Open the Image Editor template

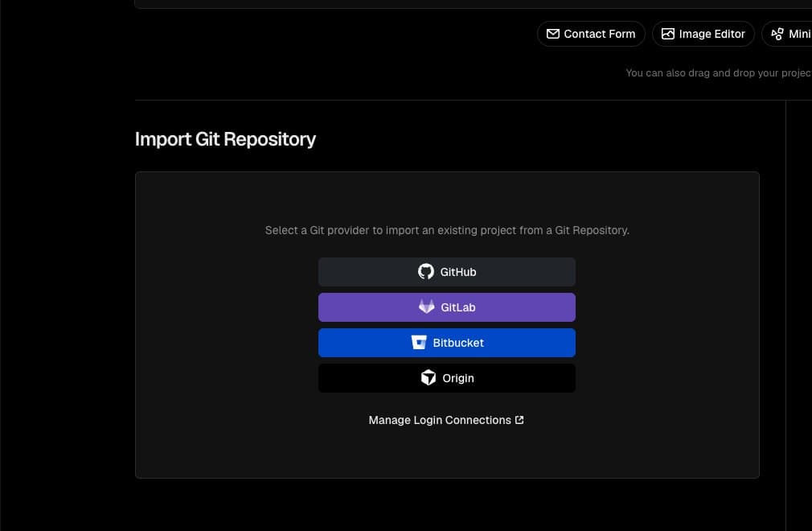[703, 34]
